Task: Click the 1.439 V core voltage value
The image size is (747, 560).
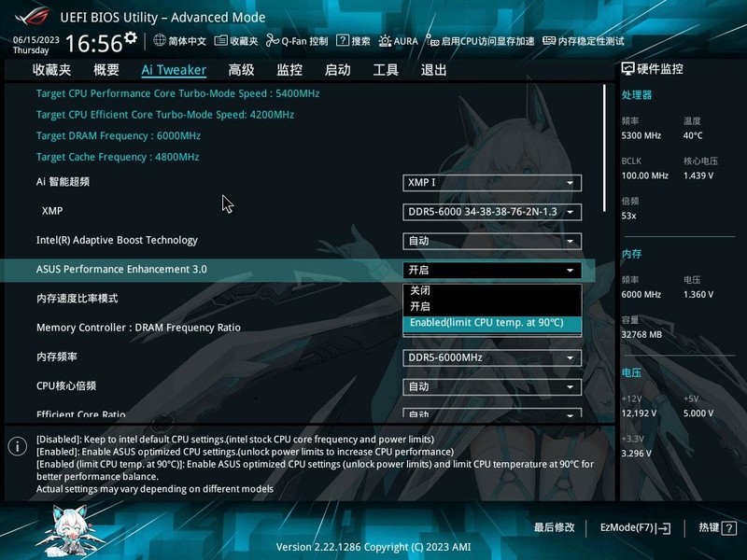Action: [x=698, y=175]
